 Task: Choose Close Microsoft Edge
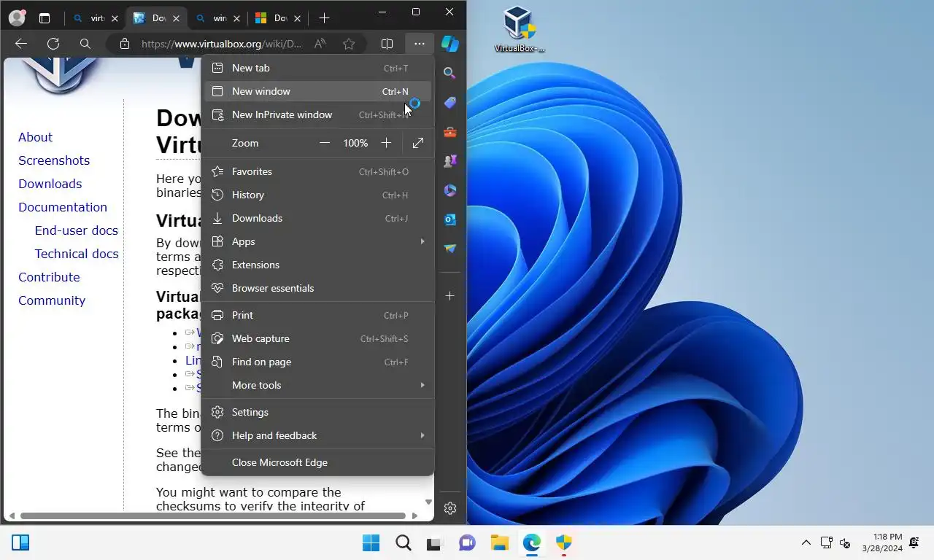pyautogui.click(x=317, y=462)
